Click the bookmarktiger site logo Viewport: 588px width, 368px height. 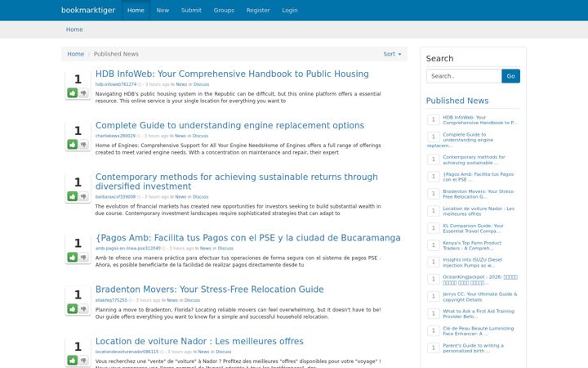(88, 10)
